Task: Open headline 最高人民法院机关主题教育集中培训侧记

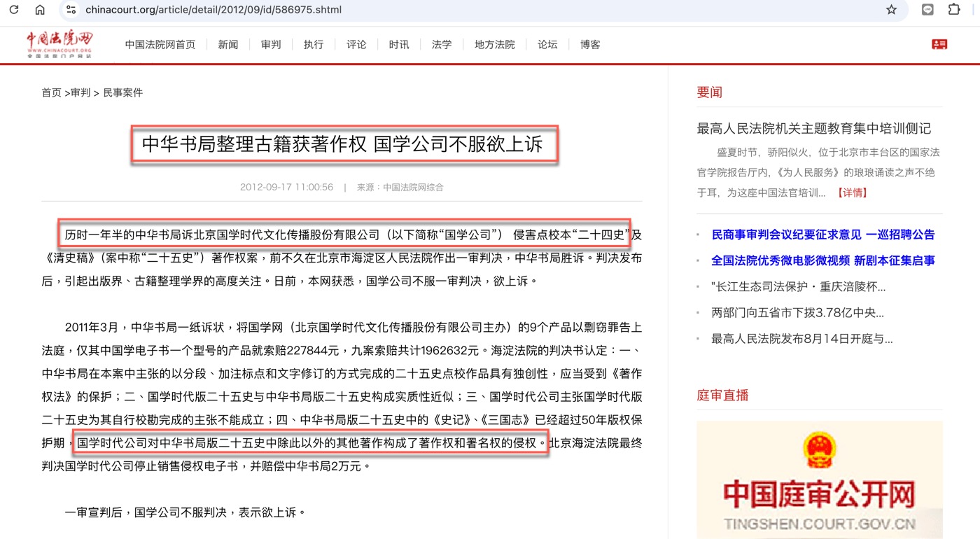Action: [814, 128]
